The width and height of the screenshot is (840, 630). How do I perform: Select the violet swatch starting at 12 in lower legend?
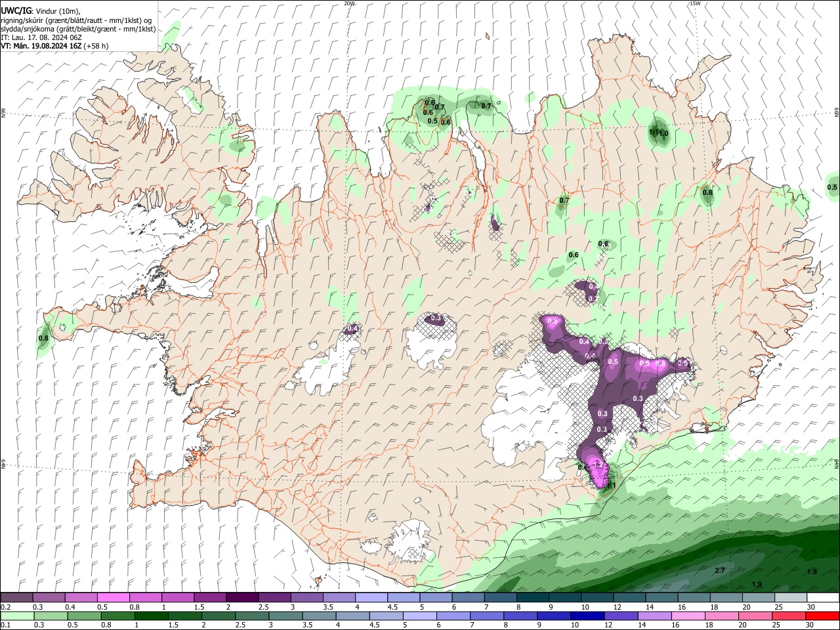(621, 616)
